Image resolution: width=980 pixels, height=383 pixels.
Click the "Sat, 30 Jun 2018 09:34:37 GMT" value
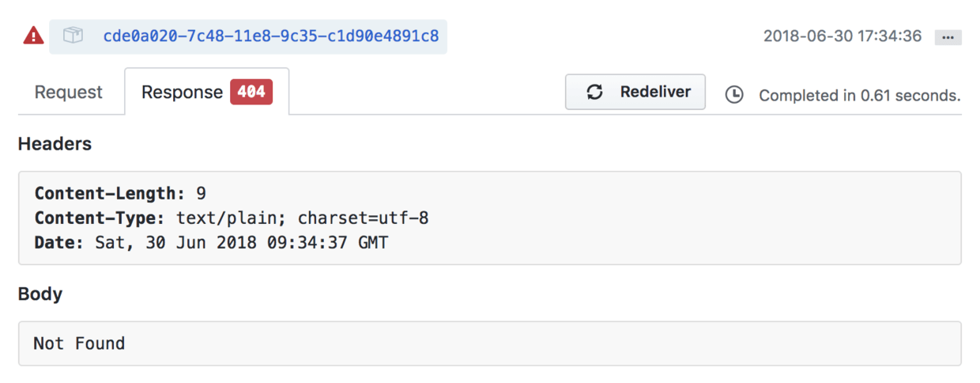coord(242,242)
